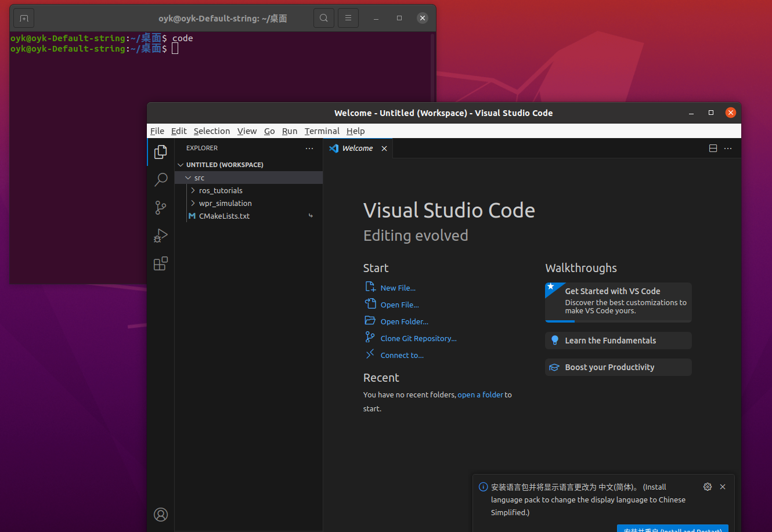Open Learn the Fundamentals walkthrough
Viewport: 772px width, 532px height.
[x=618, y=341]
